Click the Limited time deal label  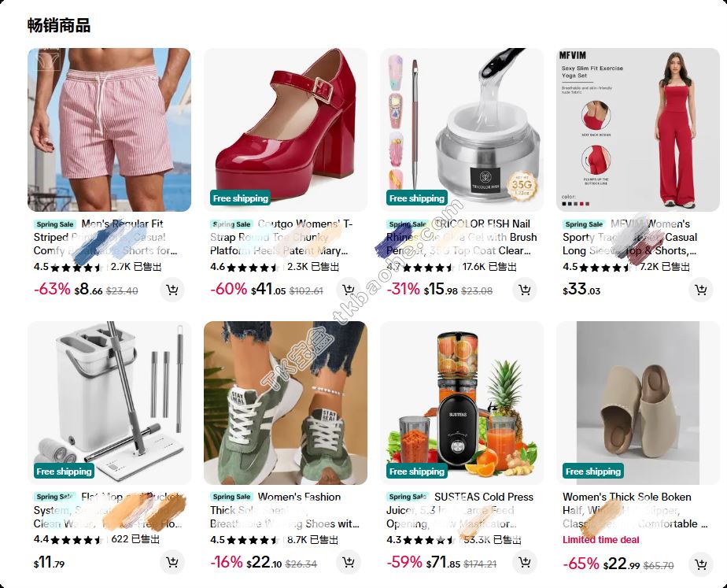(600, 540)
